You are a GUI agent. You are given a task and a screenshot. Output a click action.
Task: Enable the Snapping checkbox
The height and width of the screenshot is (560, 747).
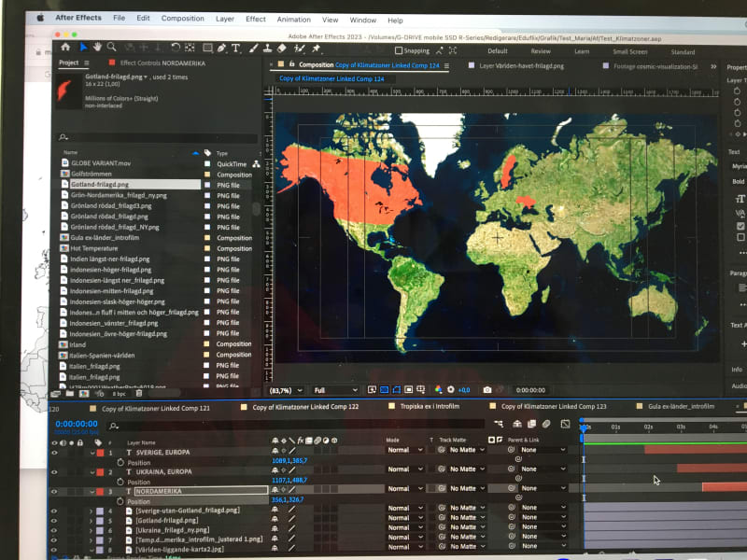tap(400, 51)
